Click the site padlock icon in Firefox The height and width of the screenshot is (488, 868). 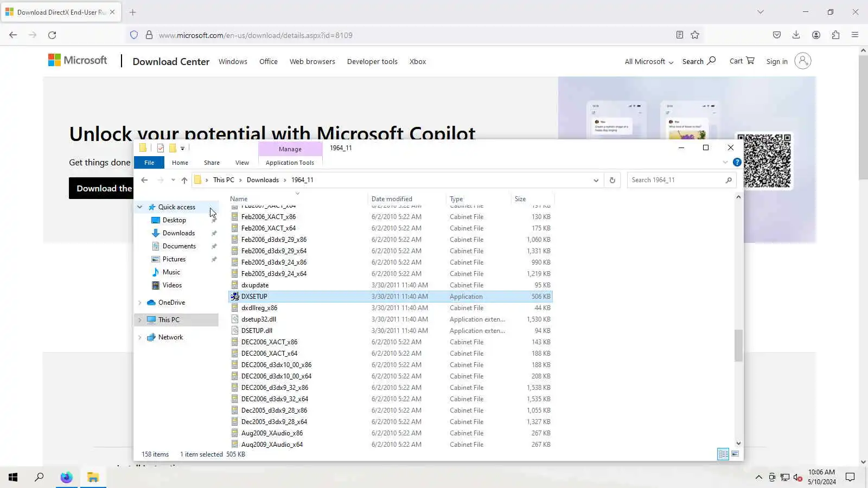(x=149, y=35)
